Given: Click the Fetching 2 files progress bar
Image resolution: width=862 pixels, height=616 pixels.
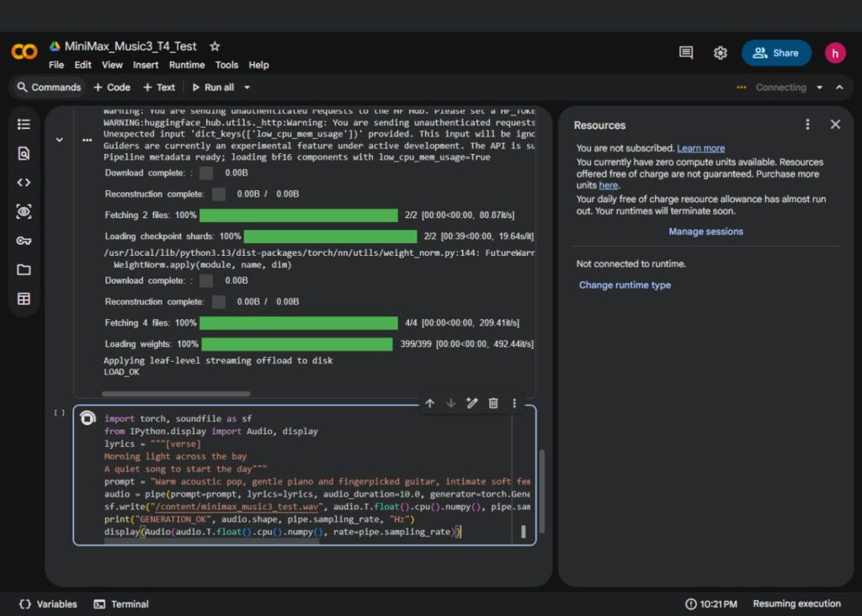Looking at the screenshot, I should click(x=299, y=215).
